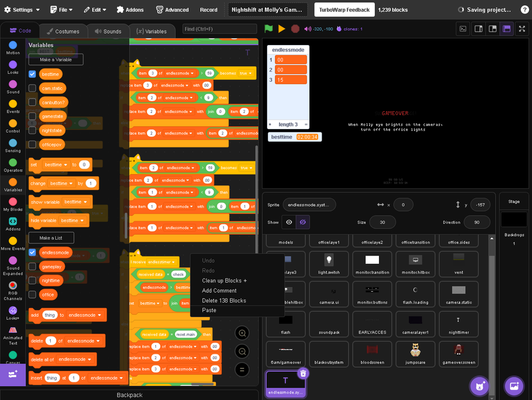Screen dimensions: 532x400
Task: Expand besttime dropdown in hide variable block
Action: (72, 220)
